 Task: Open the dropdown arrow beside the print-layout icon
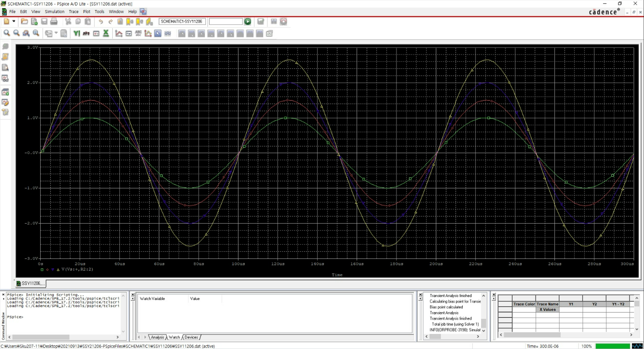56,33
